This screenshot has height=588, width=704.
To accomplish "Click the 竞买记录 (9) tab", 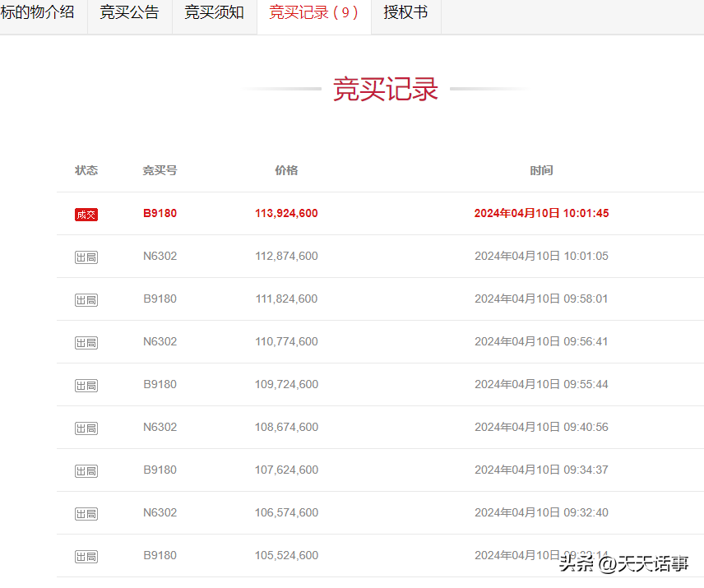I will coord(313,13).
